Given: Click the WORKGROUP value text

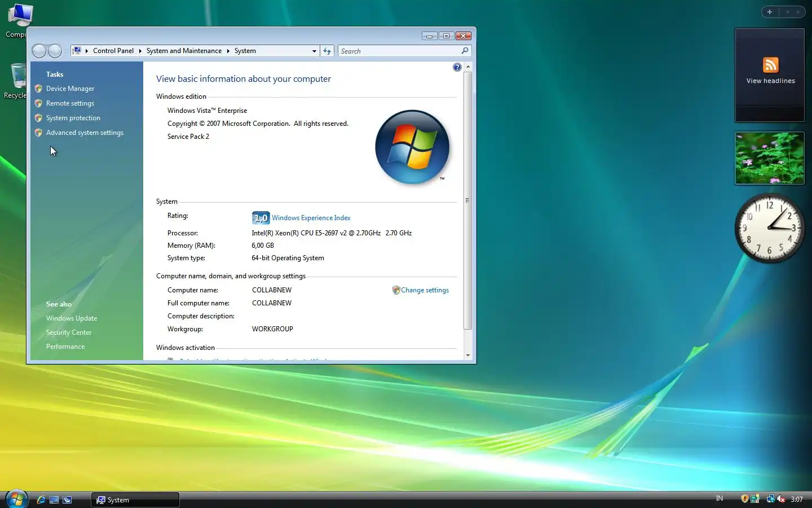Looking at the screenshot, I should (x=272, y=329).
